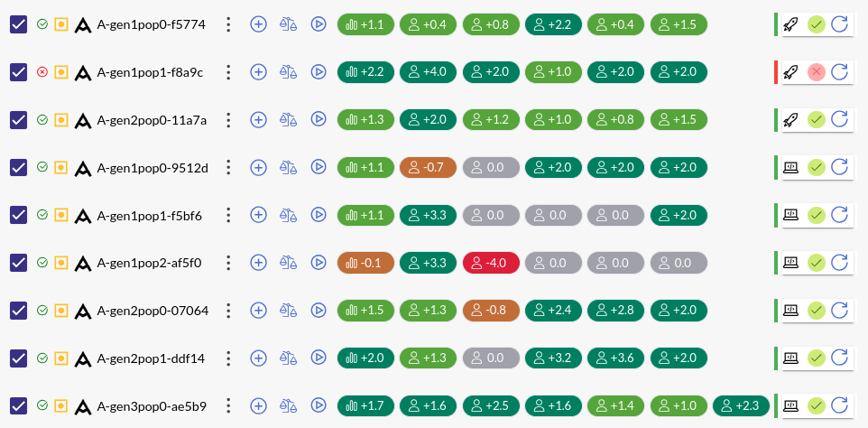The width and height of the screenshot is (868, 428).
Task: Click the refresh icon for A-gen1pop0-9512d
Action: pos(839,167)
